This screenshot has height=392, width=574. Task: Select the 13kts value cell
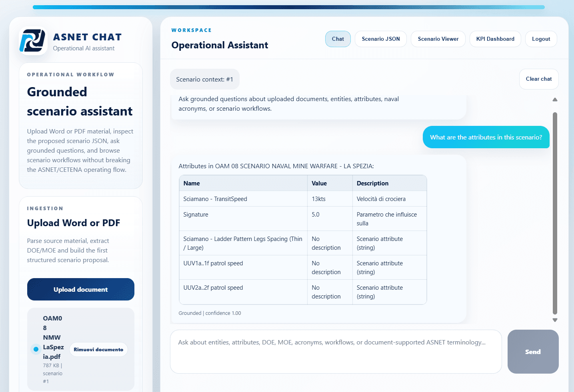(x=330, y=199)
